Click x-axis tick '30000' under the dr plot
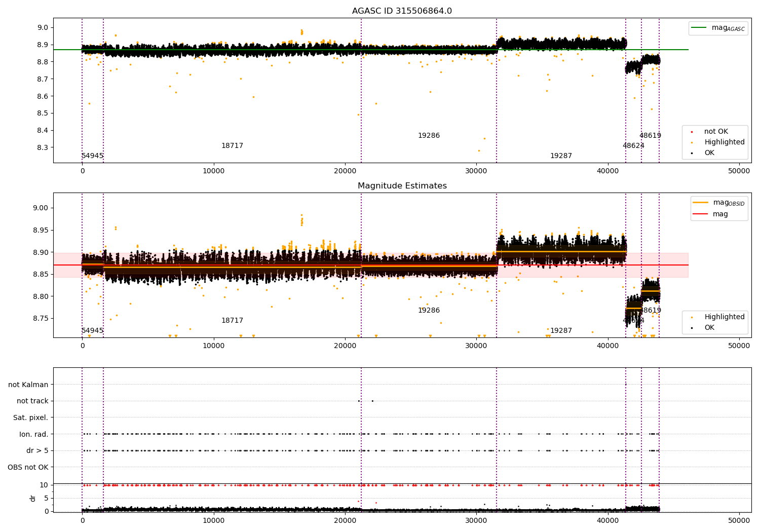This screenshot has height=532, width=760. (x=477, y=521)
